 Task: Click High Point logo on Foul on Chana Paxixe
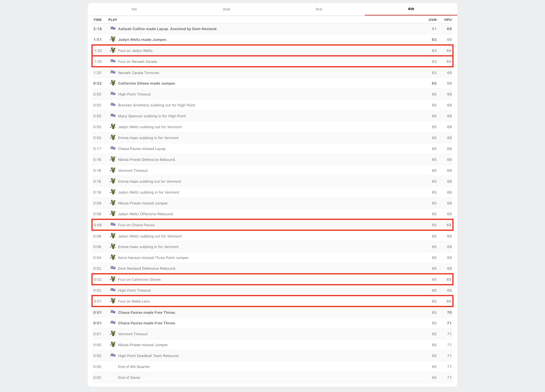(113, 225)
